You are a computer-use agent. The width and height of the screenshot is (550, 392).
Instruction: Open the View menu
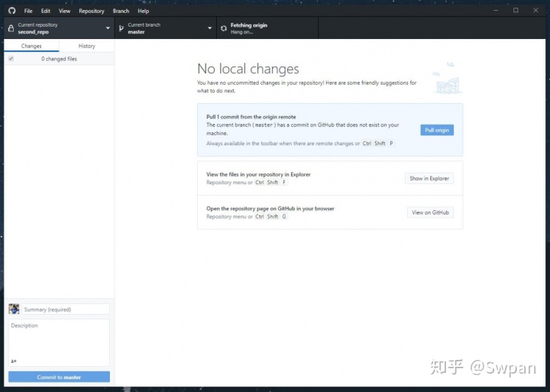tap(64, 11)
